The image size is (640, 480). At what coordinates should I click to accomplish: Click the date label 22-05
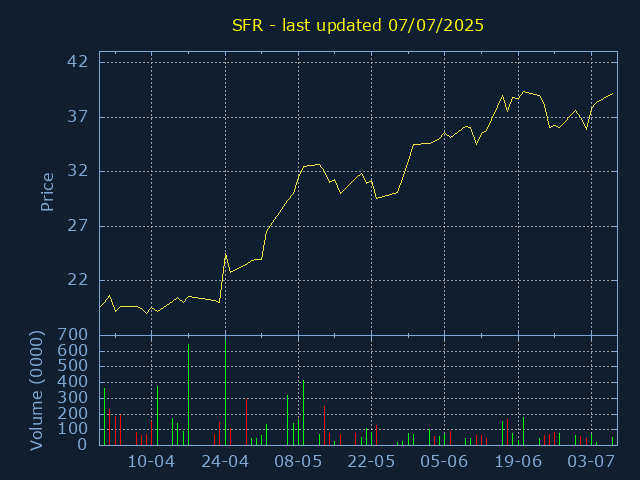(371, 462)
